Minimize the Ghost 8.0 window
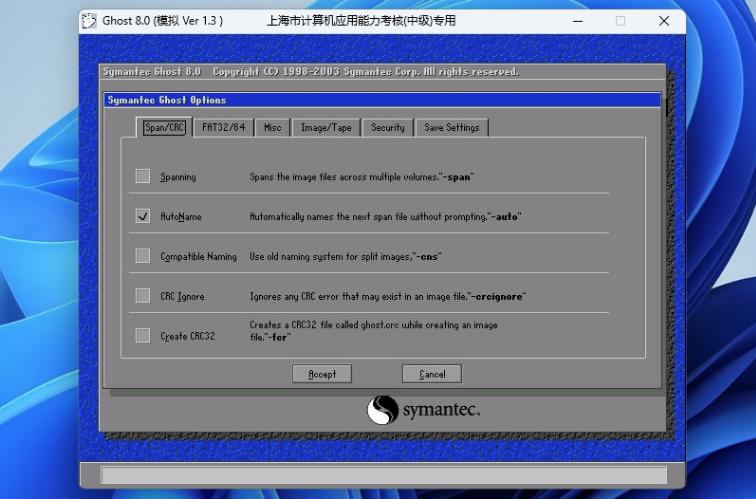This screenshot has width=756, height=499. point(578,21)
